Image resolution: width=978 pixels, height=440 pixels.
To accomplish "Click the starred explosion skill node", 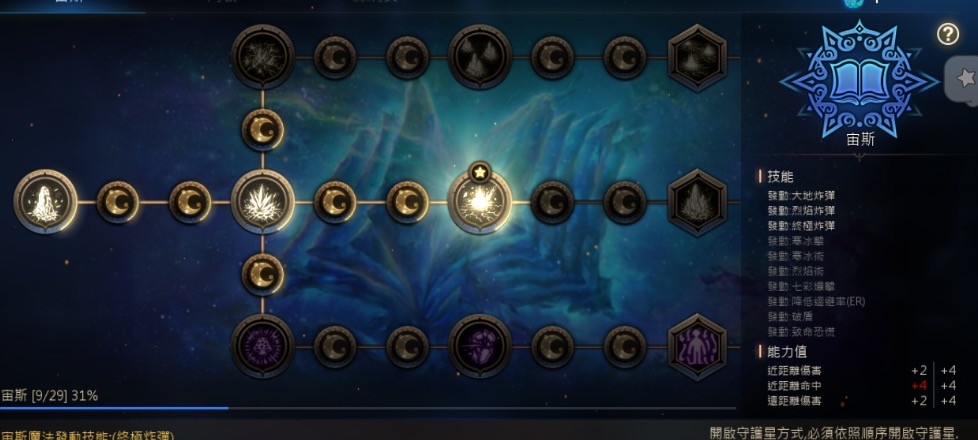I will click(x=480, y=202).
